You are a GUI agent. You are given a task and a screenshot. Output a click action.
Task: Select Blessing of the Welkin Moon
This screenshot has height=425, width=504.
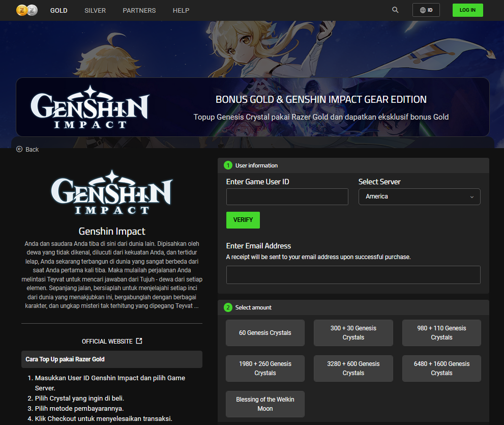pyautogui.click(x=265, y=404)
